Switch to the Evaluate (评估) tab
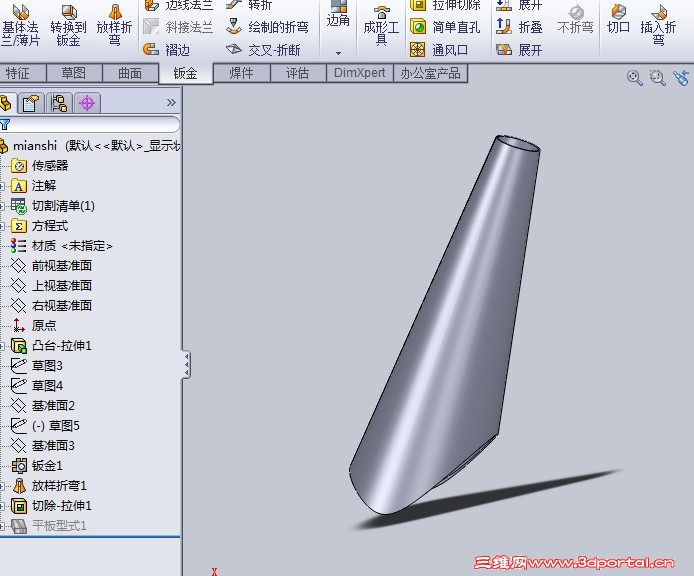694x576 pixels. coord(297,73)
